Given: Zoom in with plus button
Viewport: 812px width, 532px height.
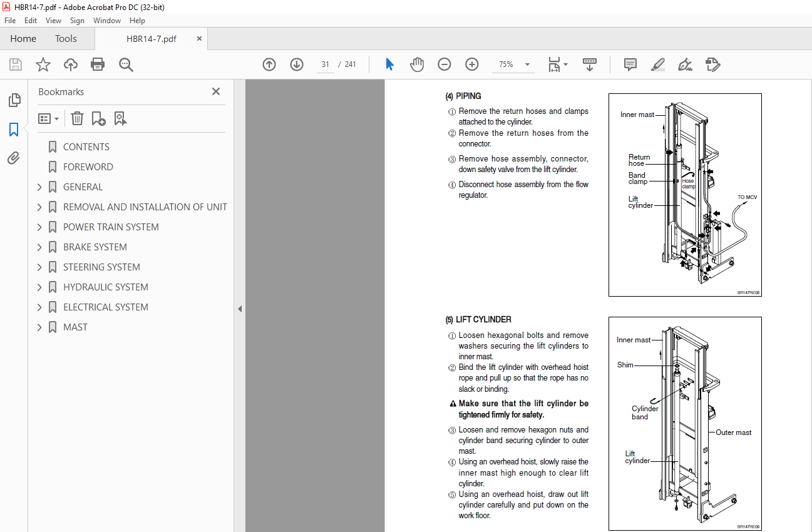Looking at the screenshot, I should tap(472, 64).
